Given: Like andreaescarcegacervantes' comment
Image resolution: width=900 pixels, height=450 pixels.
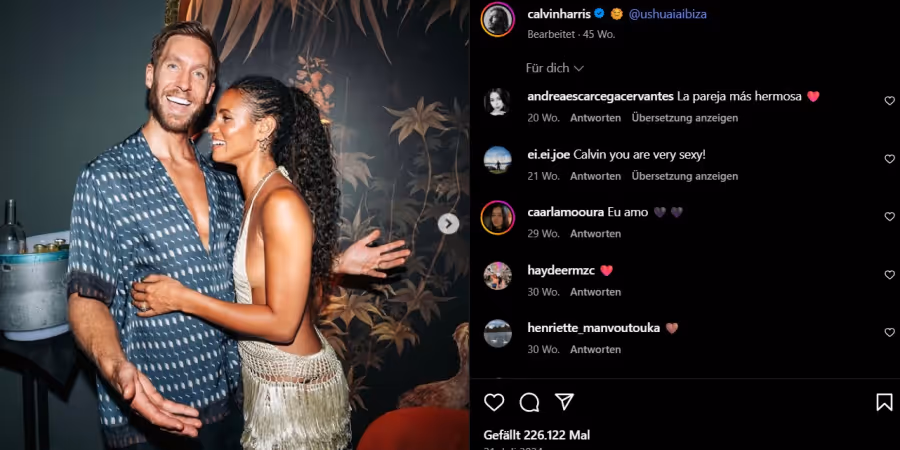Looking at the screenshot, I should pos(889,101).
